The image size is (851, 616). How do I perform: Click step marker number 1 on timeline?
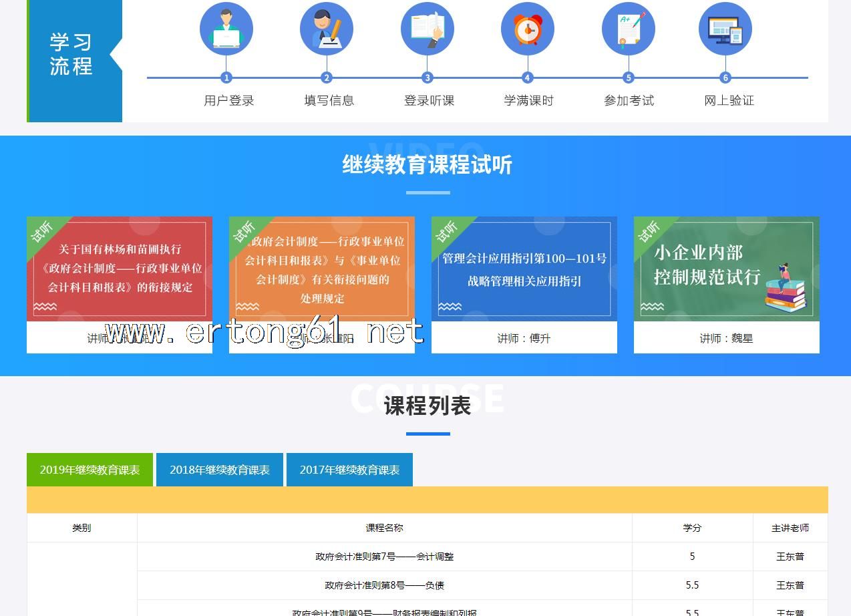click(x=226, y=78)
